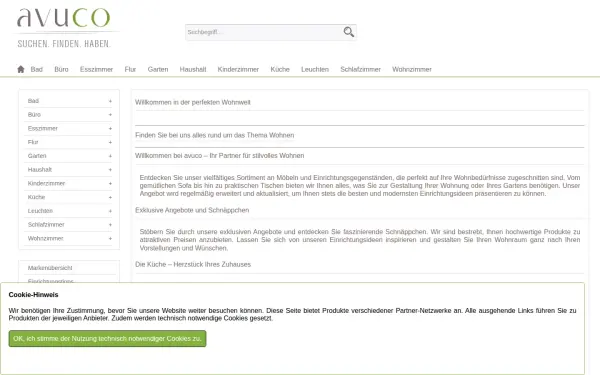This screenshot has width=600, height=375.
Task: Open Küche in the top navigation bar
Action: [280, 69]
